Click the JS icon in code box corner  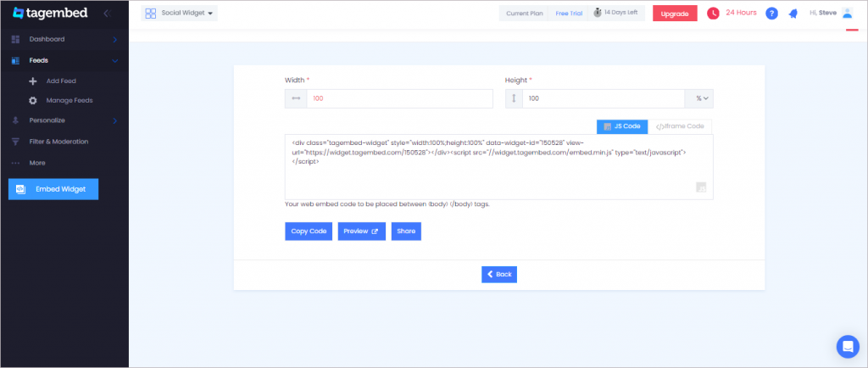point(701,187)
